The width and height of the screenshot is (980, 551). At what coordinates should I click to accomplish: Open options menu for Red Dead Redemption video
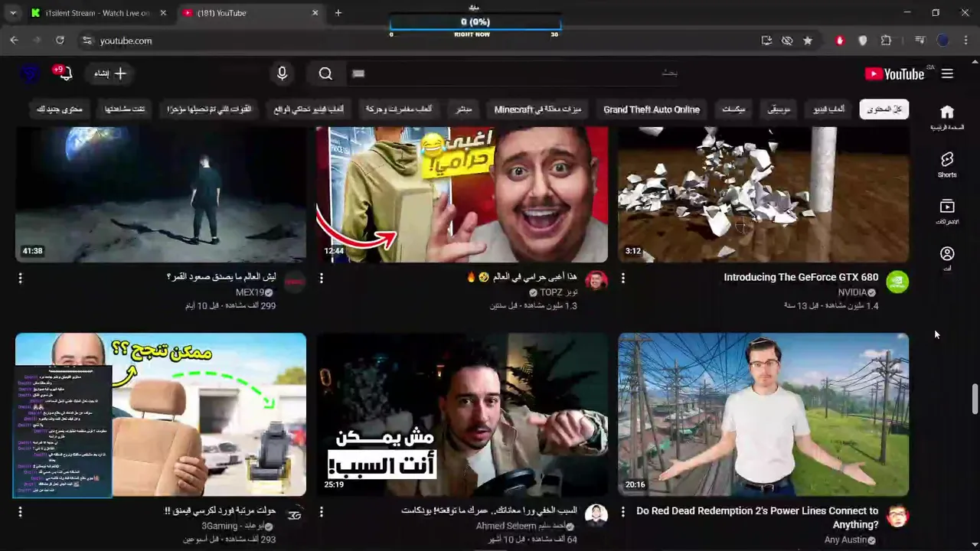click(x=622, y=511)
